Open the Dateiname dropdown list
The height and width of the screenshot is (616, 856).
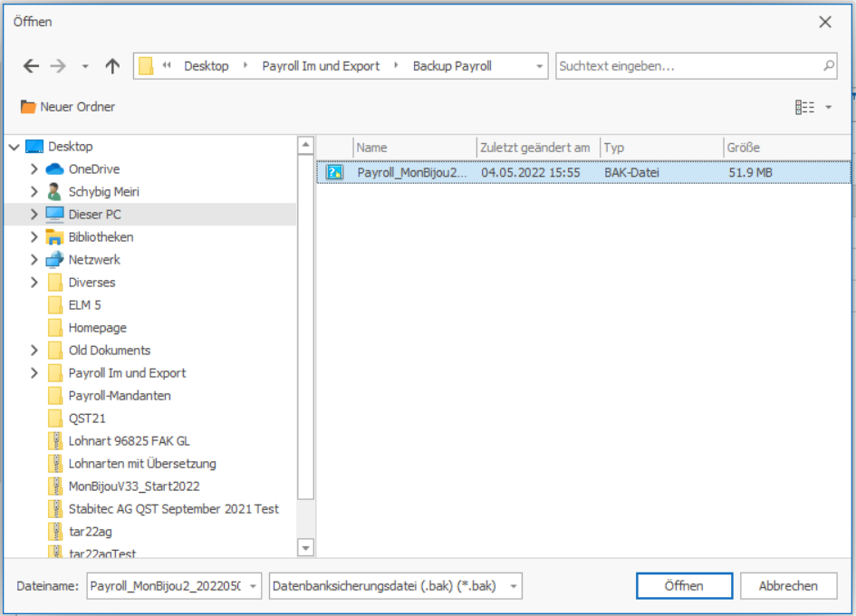(x=253, y=586)
